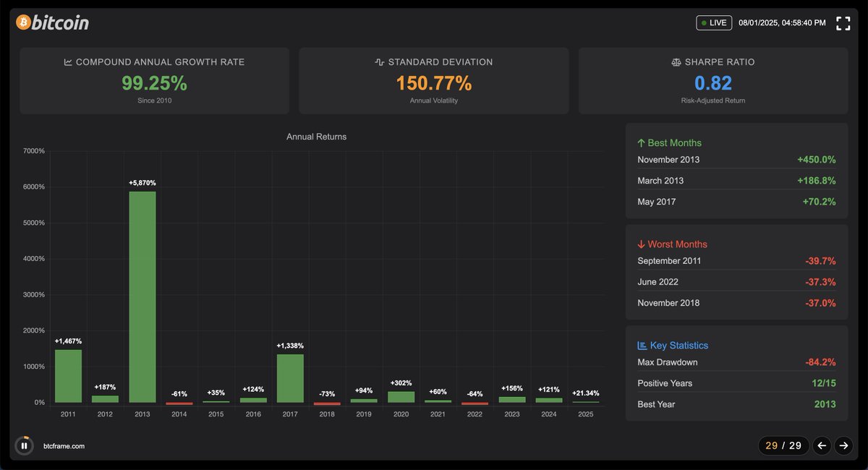Click the +186.8% value
Viewport: 868px width, 470px height.
point(817,180)
